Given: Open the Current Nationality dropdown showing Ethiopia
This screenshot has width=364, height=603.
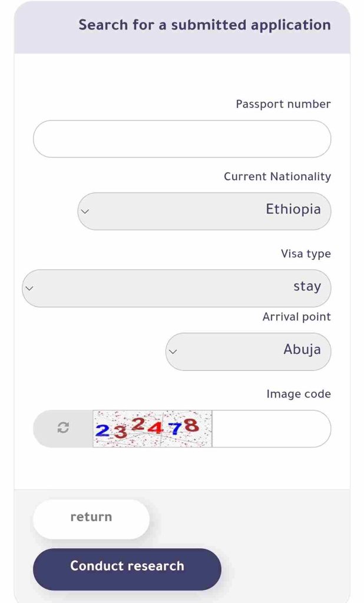Looking at the screenshot, I should pos(204,211).
